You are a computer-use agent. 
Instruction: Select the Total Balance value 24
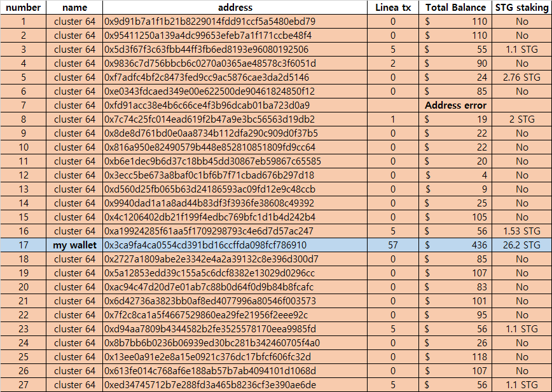[x=455, y=78]
